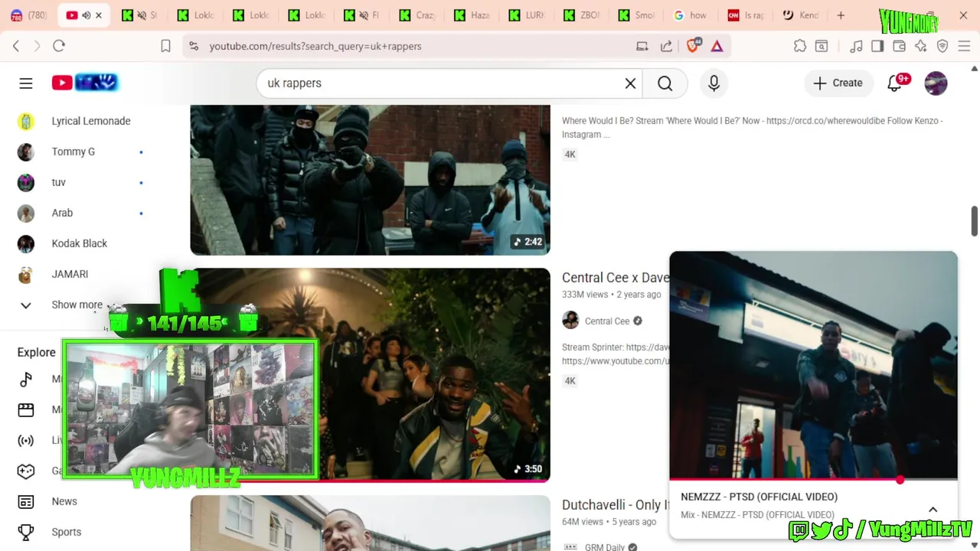Open the Brave main menu icon
Image resolution: width=980 pixels, height=551 pixels.
coord(964,46)
